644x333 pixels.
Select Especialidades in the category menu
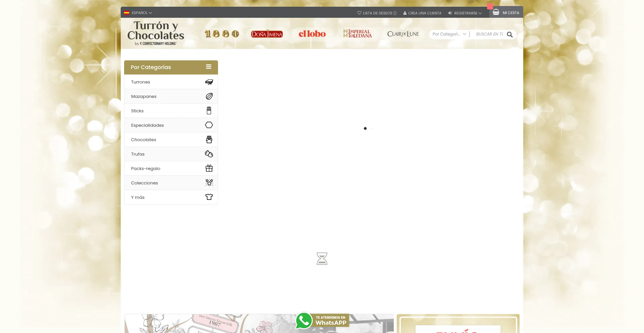click(148, 125)
